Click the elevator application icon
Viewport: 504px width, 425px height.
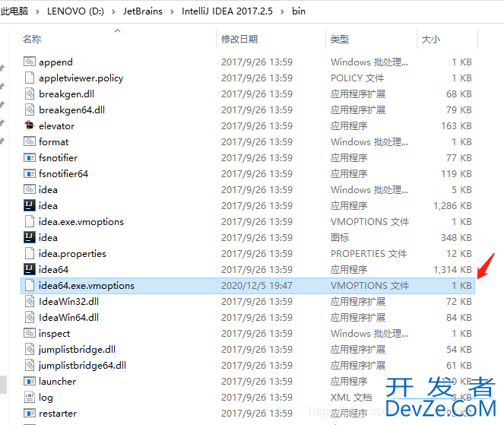point(30,125)
